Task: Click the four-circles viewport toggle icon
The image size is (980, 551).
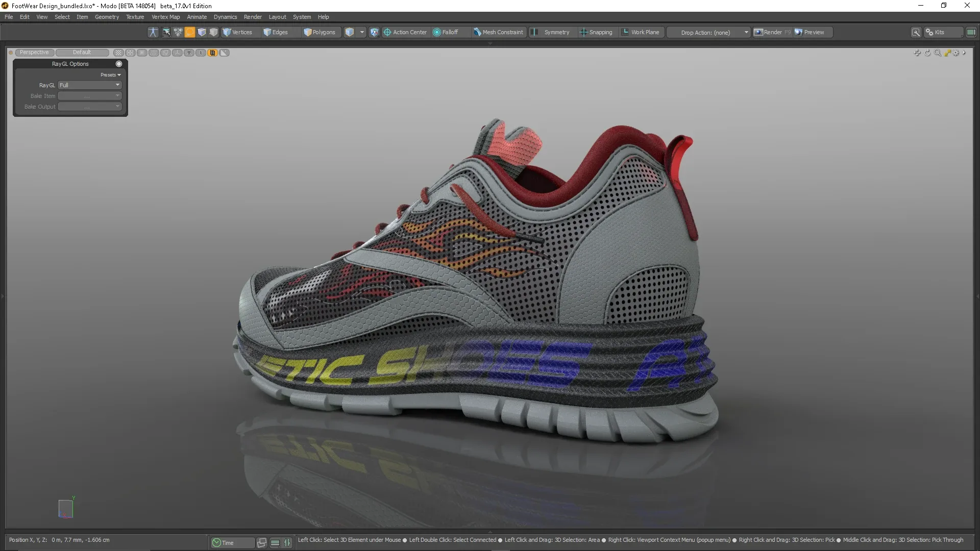Action: [130, 53]
